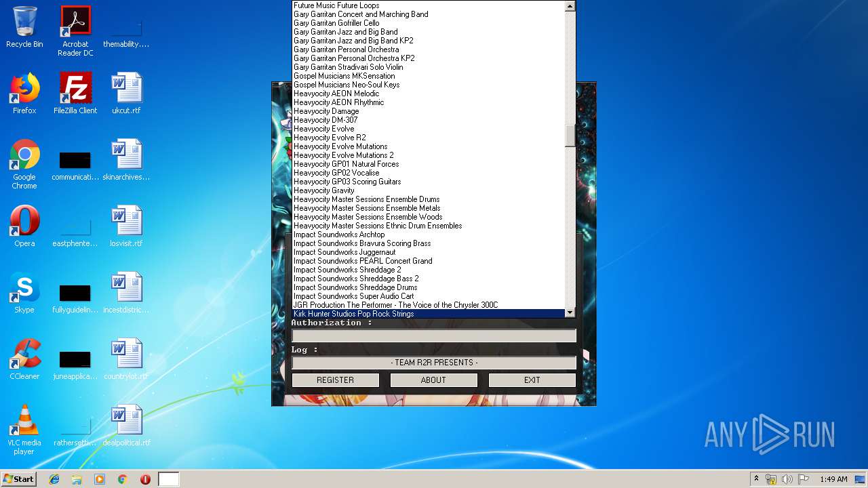Click the taskbar clock showing 1:49 AM
Viewport: 868px width, 488px height.
833,479
